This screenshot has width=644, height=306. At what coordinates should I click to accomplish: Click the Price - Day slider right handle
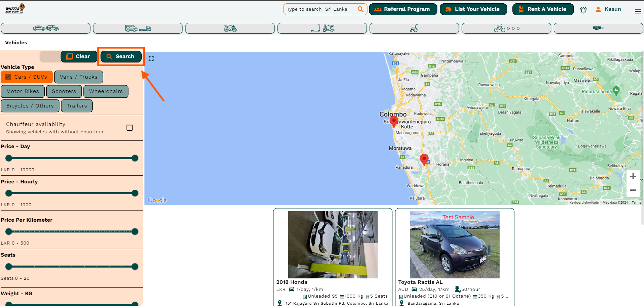click(135, 158)
